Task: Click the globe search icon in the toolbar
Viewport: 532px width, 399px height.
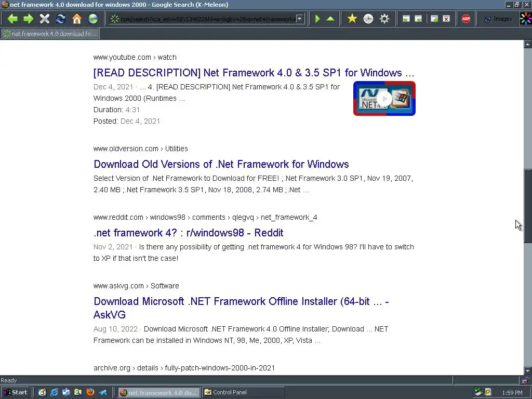Action: 93,19
